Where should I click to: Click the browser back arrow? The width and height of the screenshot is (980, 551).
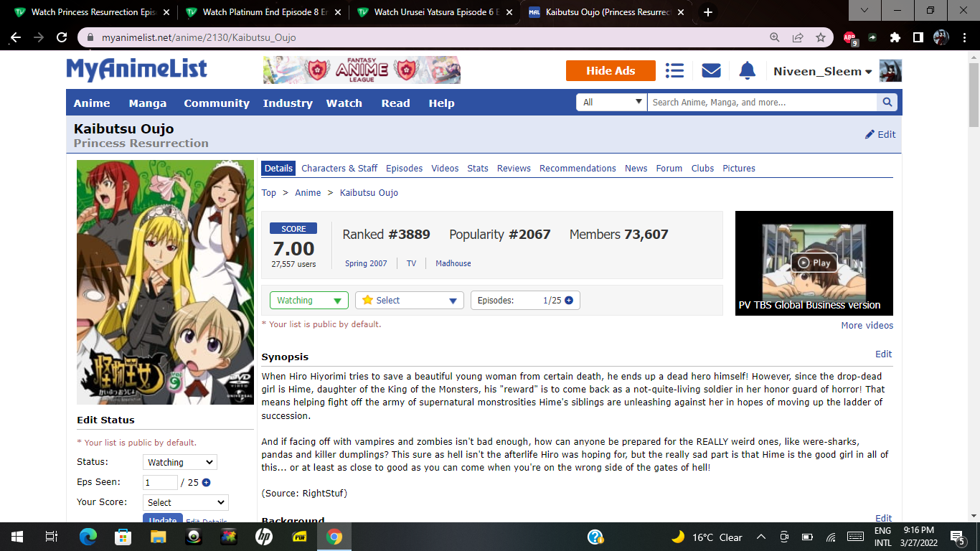click(x=15, y=37)
